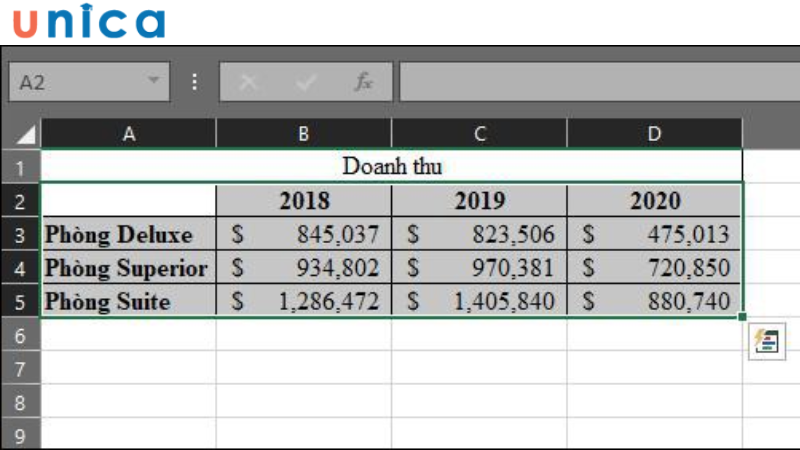The image size is (800, 450).
Task: Select column C header
Action: coord(479,134)
